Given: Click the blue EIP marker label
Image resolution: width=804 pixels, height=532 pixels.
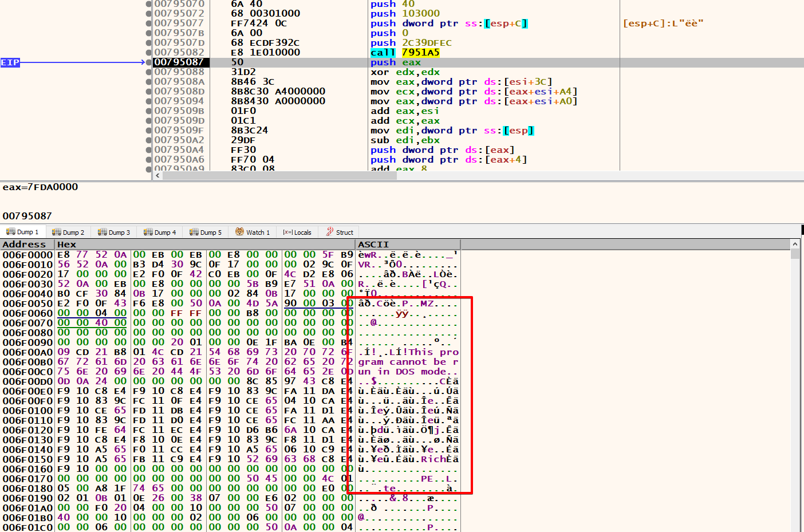Looking at the screenshot, I should [10, 62].
